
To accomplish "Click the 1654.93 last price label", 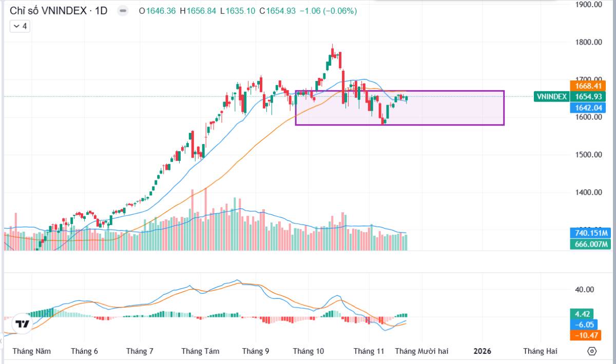I will [587, 96].
